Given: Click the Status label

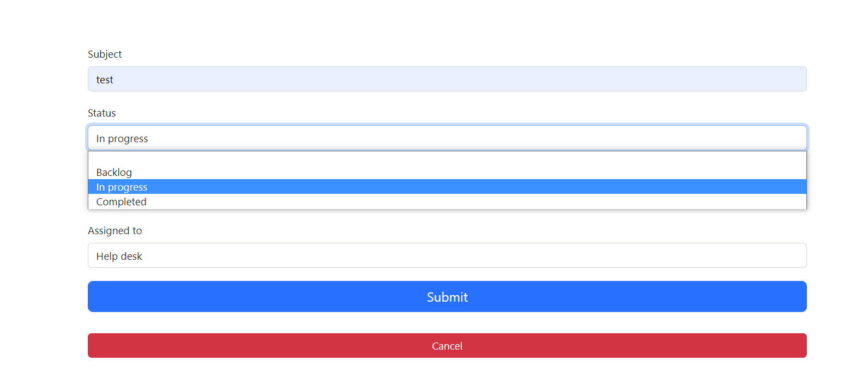Looking at the screenshot, I should (x=101, y=113).
